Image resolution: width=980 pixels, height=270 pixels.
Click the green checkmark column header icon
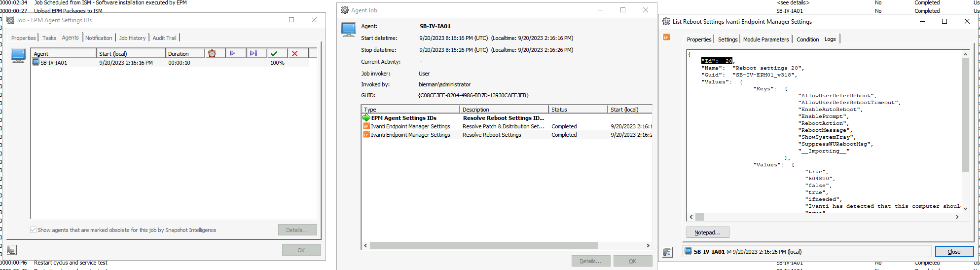click(x=274, y=53)
